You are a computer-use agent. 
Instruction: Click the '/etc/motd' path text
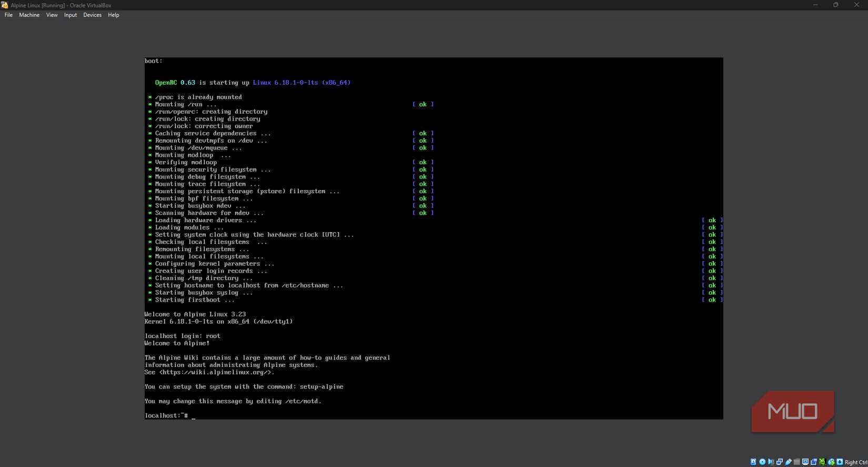click(x=302, y=401)
